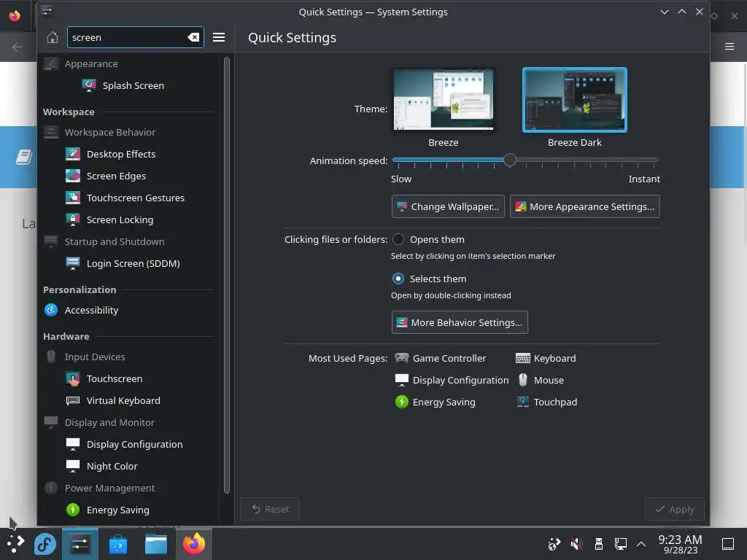Viewport: 747px width, 560px height.
Task: Open Display Configuration most used page
Action: pyautogui.click(x=452, y=381)
